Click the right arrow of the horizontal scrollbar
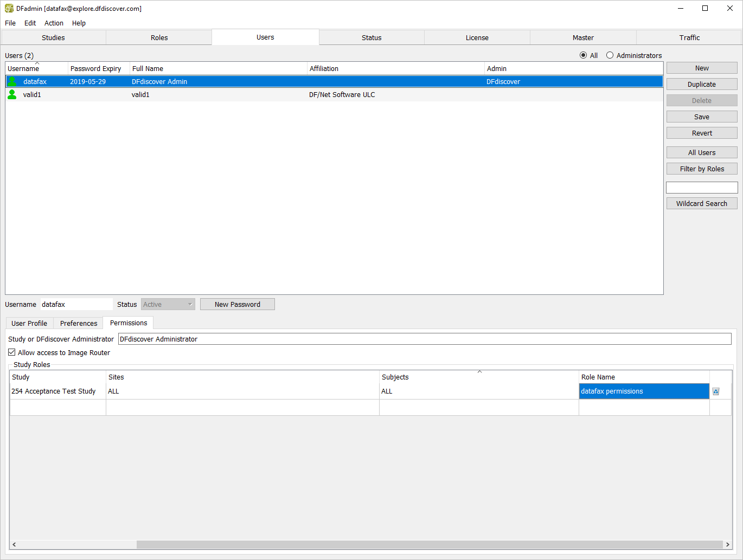 [727, 544]
